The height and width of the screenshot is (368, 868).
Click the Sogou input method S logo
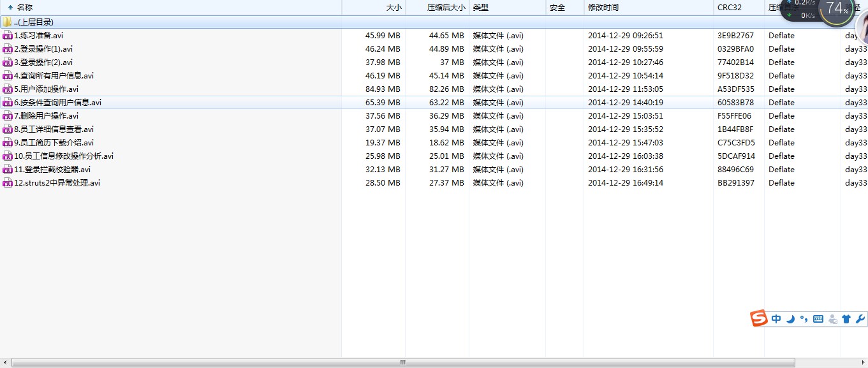758,318
